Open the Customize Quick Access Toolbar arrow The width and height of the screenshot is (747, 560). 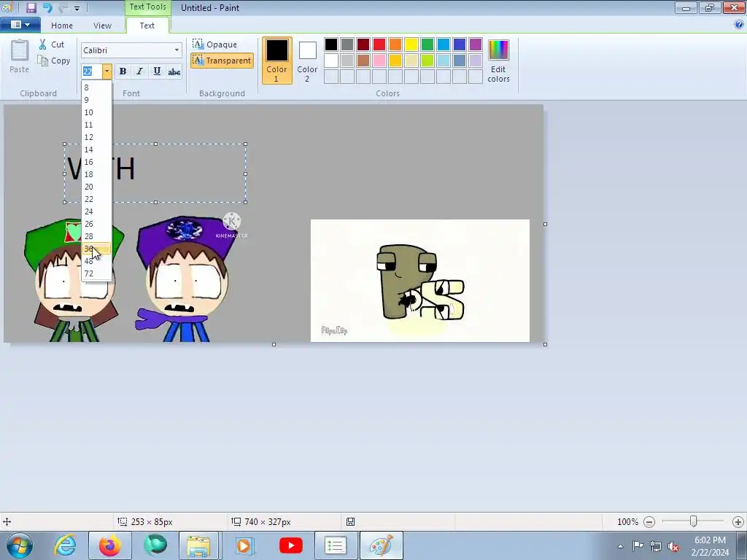[77, 8]
